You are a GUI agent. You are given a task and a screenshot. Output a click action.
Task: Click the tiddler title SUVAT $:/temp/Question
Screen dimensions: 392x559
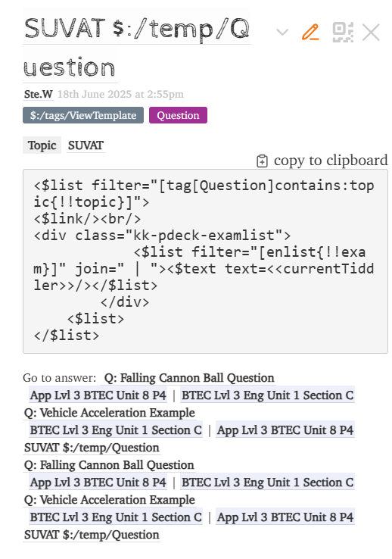click(x=136, y=47)
